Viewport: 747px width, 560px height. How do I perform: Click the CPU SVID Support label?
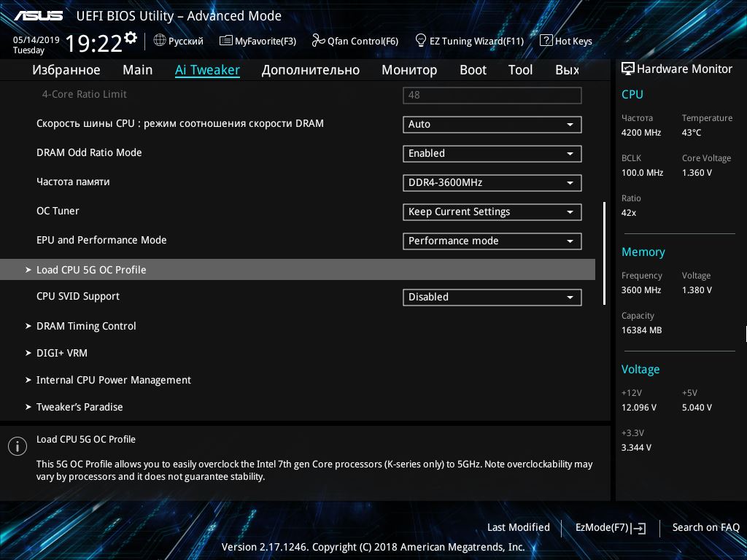pyautogui.click(x=77, y=296)
